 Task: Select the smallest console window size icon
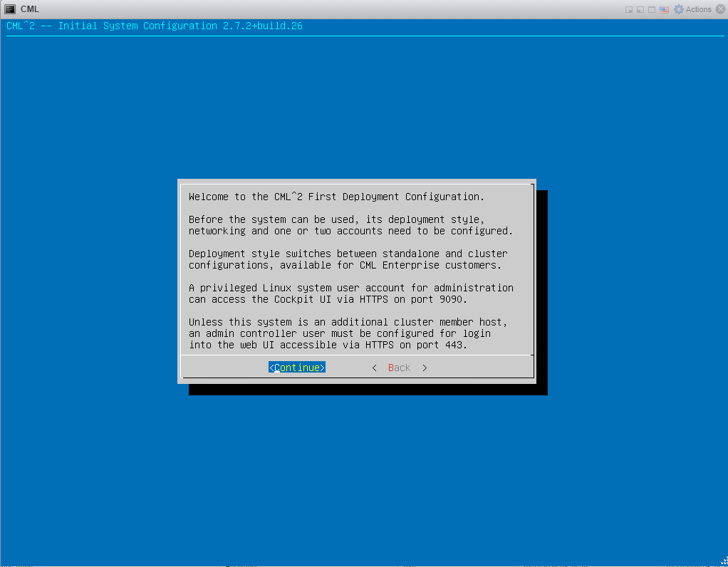click(629, 10)
